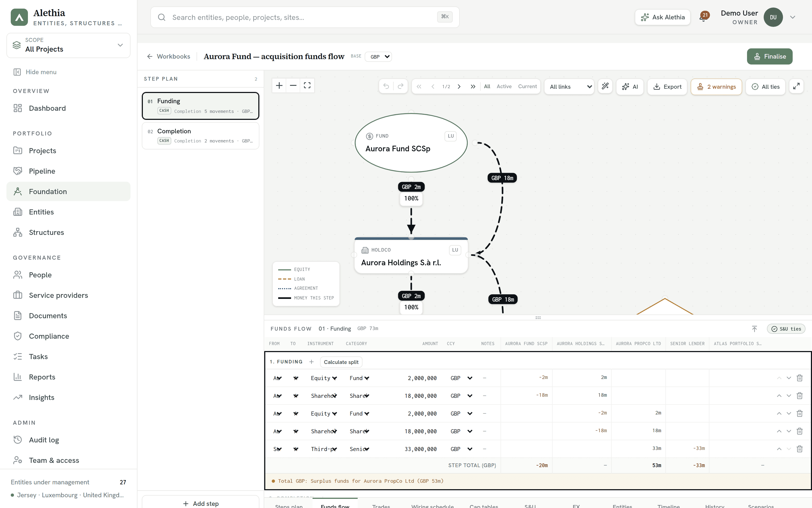Change currency of the first 18,000,000 row
812x508 pixels.
pos(461,396)
